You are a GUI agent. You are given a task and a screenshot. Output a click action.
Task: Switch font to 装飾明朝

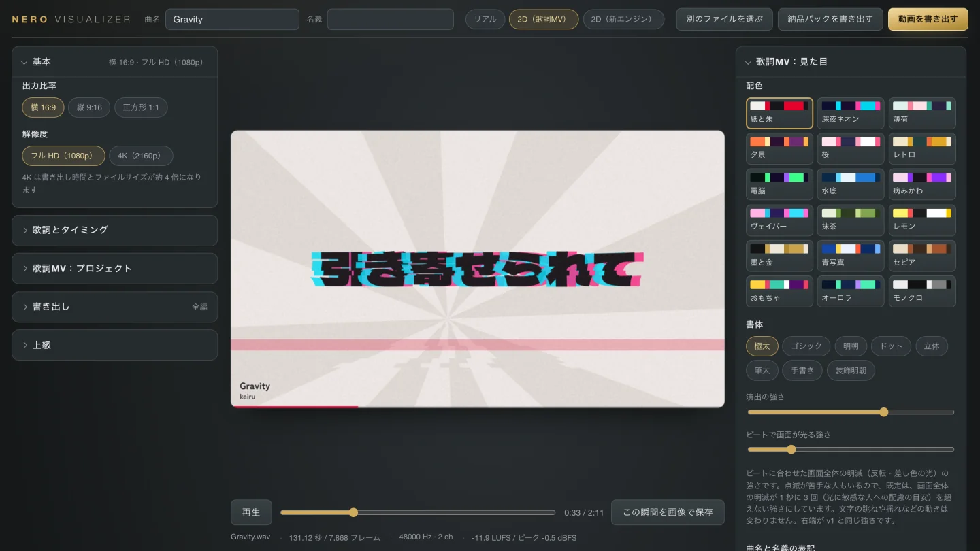[x=851, y=371]
